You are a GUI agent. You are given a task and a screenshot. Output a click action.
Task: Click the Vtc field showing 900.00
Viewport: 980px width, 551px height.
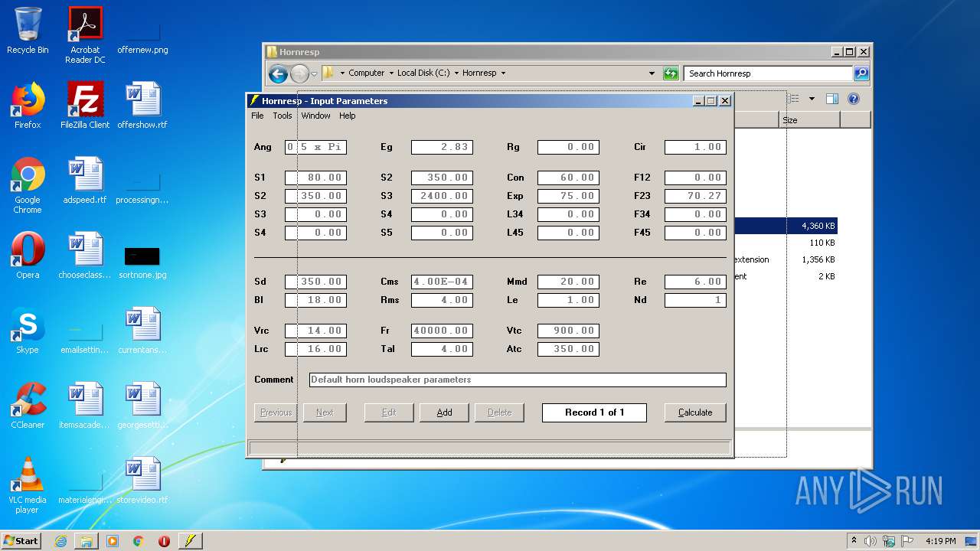[568, 331]
